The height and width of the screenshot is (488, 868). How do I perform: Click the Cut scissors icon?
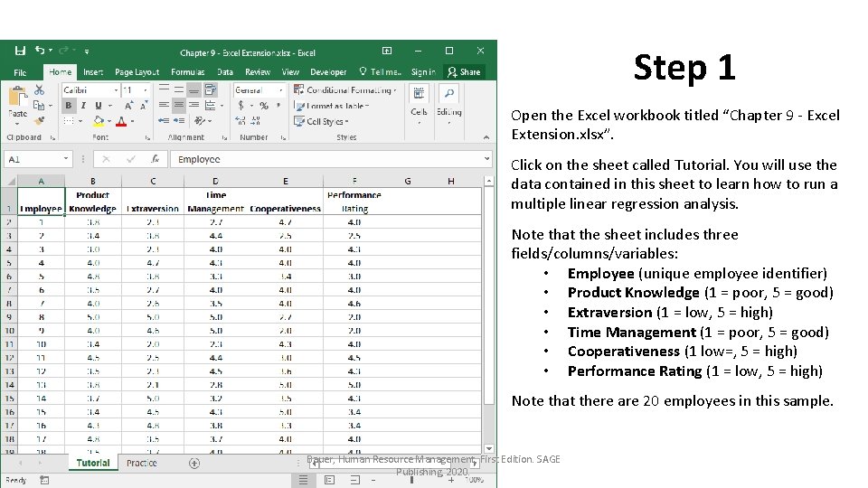39,89
